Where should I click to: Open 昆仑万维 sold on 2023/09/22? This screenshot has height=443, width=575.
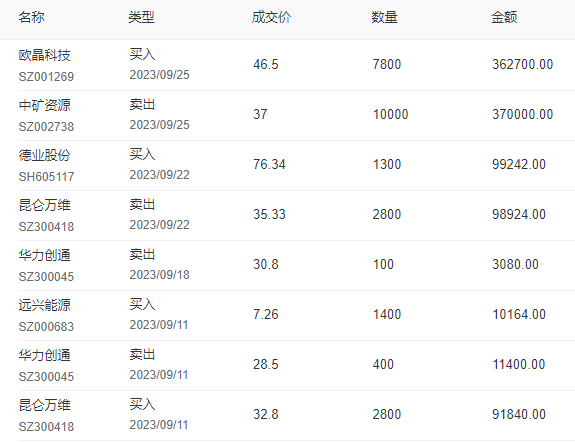[x=44, y=205]
